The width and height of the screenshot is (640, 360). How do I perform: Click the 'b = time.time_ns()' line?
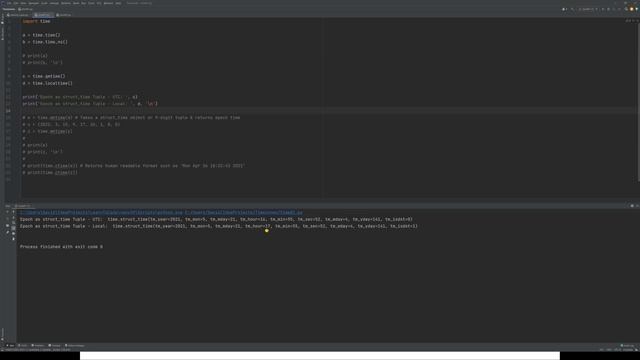45,42
